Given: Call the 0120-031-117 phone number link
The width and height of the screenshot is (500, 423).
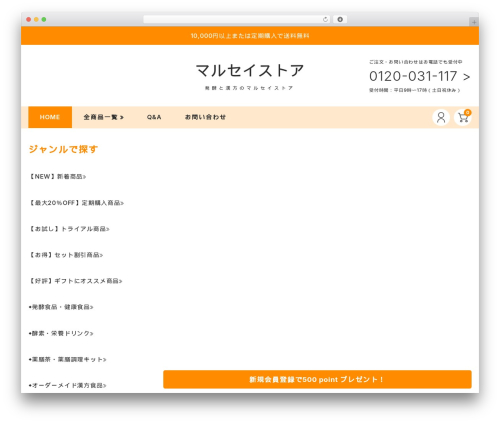Looking at the screenshot, I should pyautogui.click(x=419, y=76).
